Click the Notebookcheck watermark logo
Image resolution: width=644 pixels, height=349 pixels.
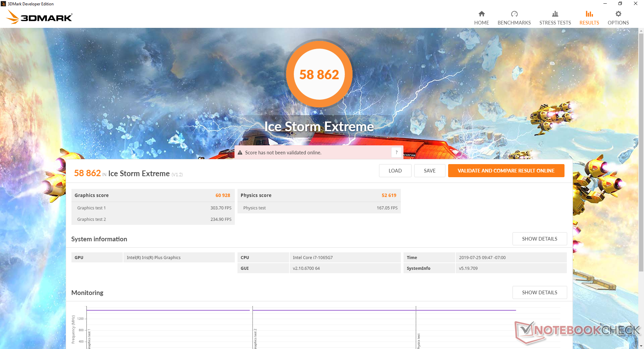point(577,332)
